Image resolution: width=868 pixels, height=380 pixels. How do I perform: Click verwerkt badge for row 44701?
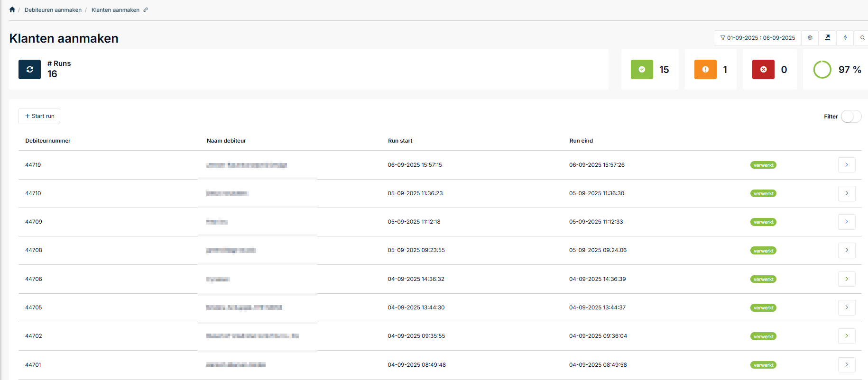pos(763,365)
